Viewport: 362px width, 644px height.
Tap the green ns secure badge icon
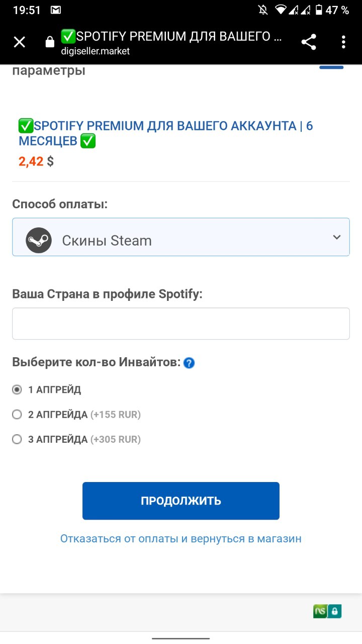coord(327,611)
